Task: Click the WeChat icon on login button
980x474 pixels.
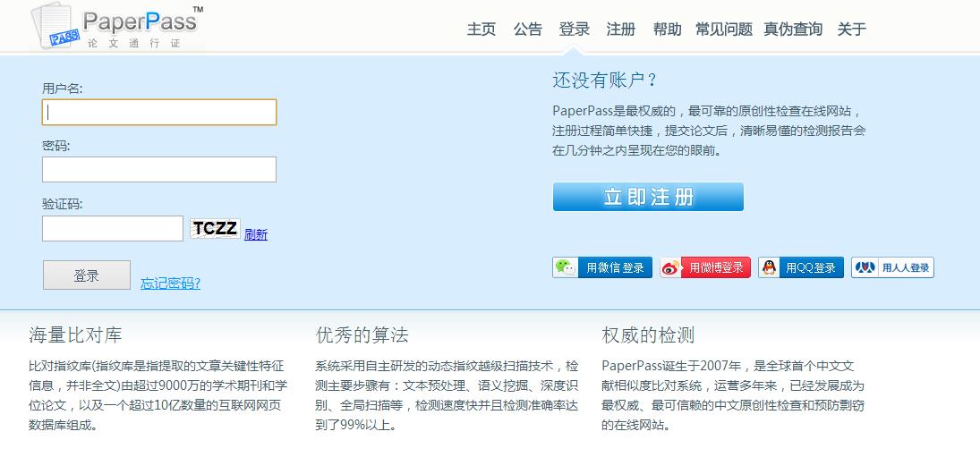Action: click(566, 267)
